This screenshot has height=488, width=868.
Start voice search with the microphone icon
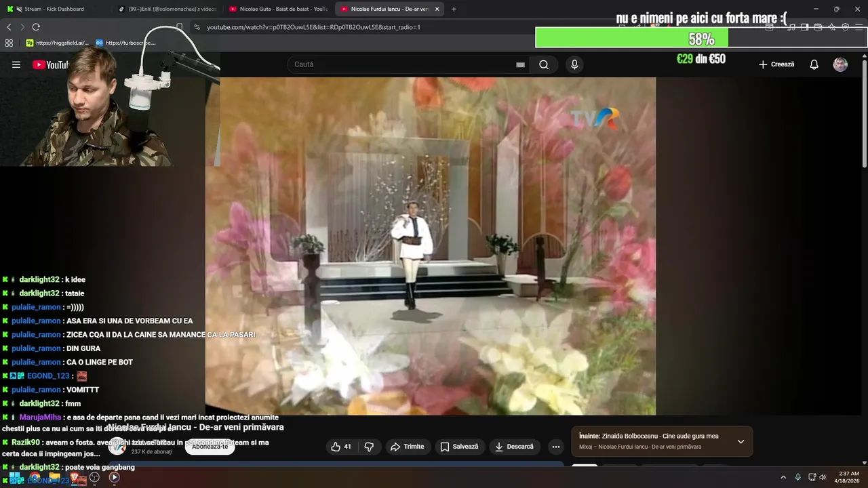(x=574, y=64)
